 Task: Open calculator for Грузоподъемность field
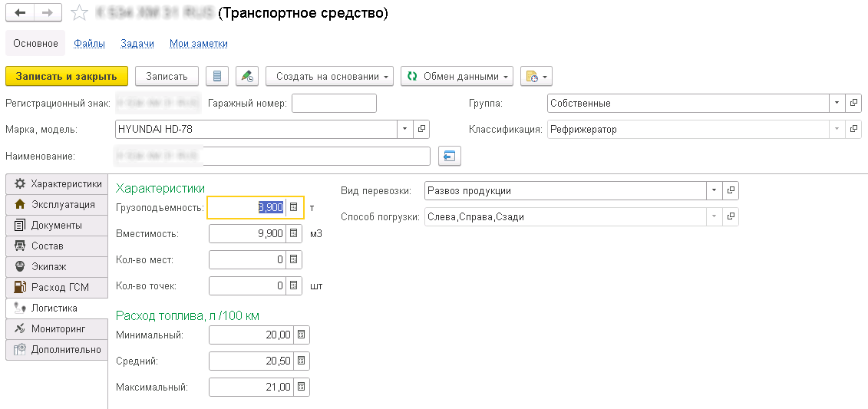pyautogui.click(x=294, y=207)
